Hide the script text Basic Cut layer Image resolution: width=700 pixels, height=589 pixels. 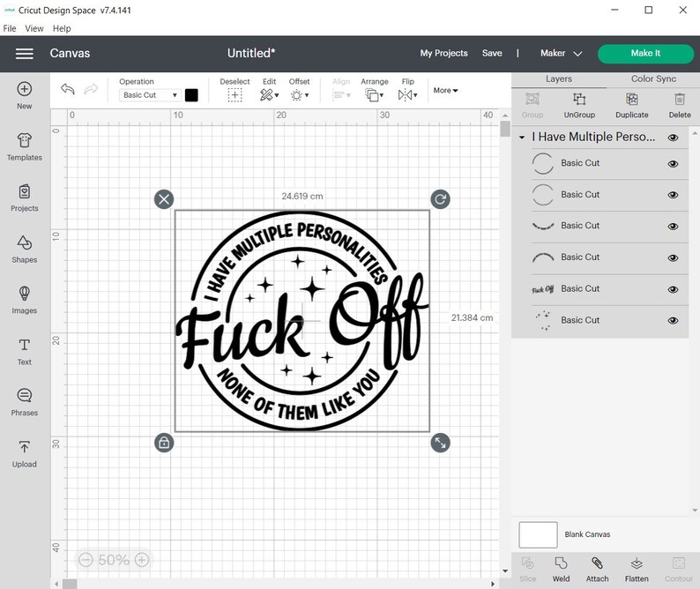pos(673,289)
